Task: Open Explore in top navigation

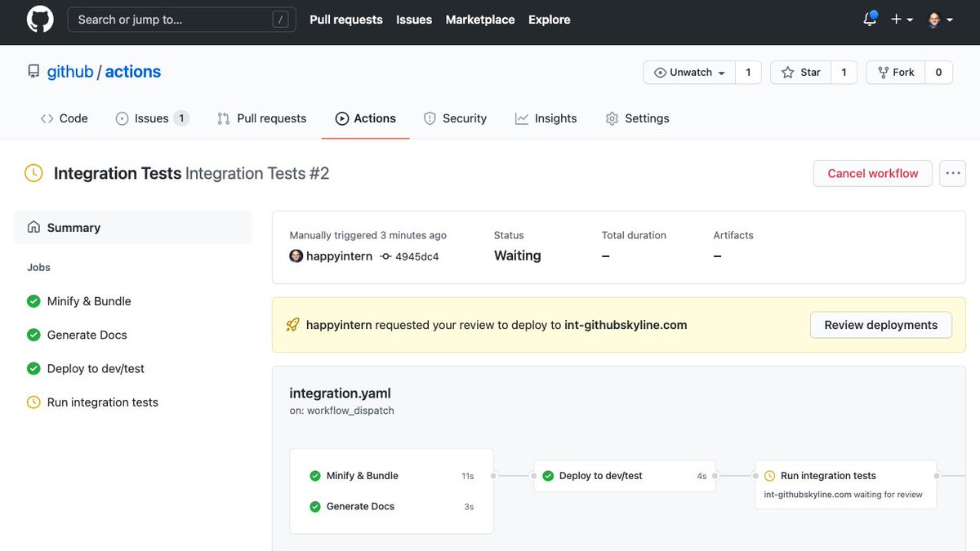Action: coord(550,20)
